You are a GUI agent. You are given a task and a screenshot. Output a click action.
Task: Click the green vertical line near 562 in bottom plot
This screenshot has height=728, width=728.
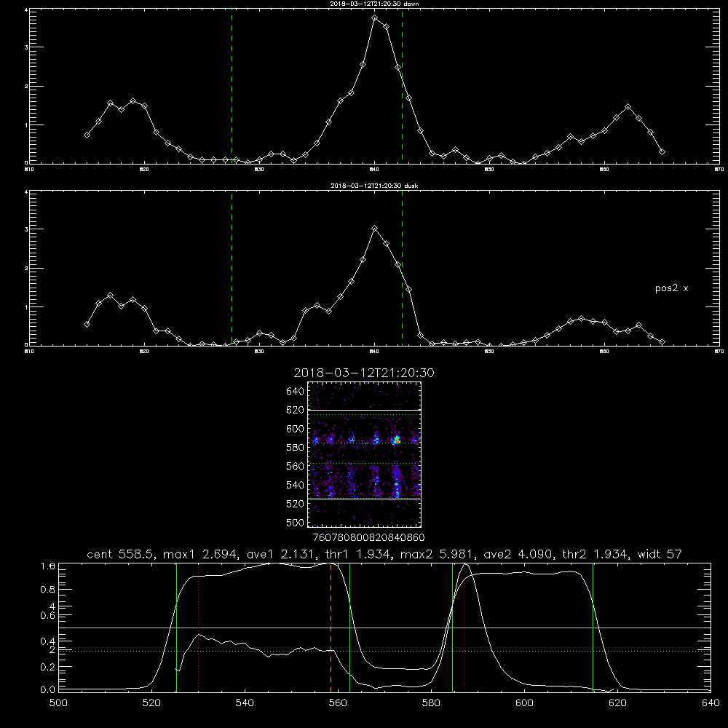349,628
